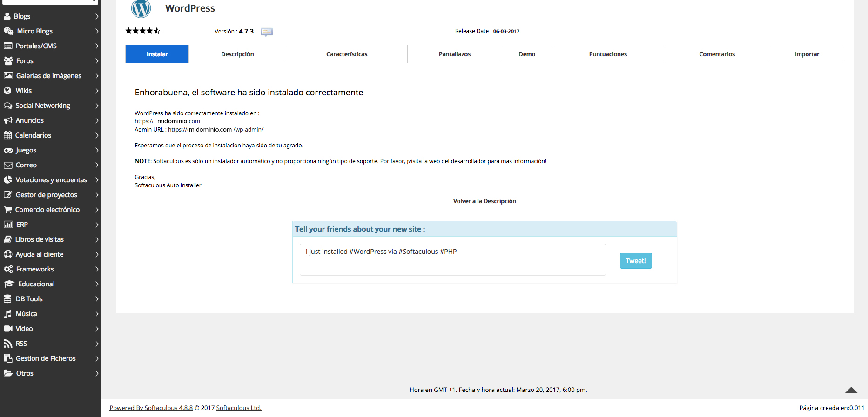Click inside the tweet message text box

click(453, 259)
